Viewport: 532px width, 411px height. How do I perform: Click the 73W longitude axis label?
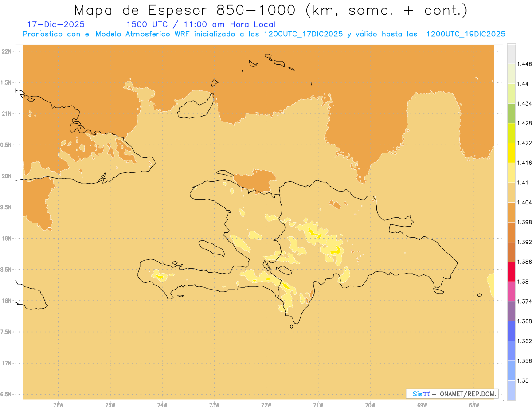214,405
